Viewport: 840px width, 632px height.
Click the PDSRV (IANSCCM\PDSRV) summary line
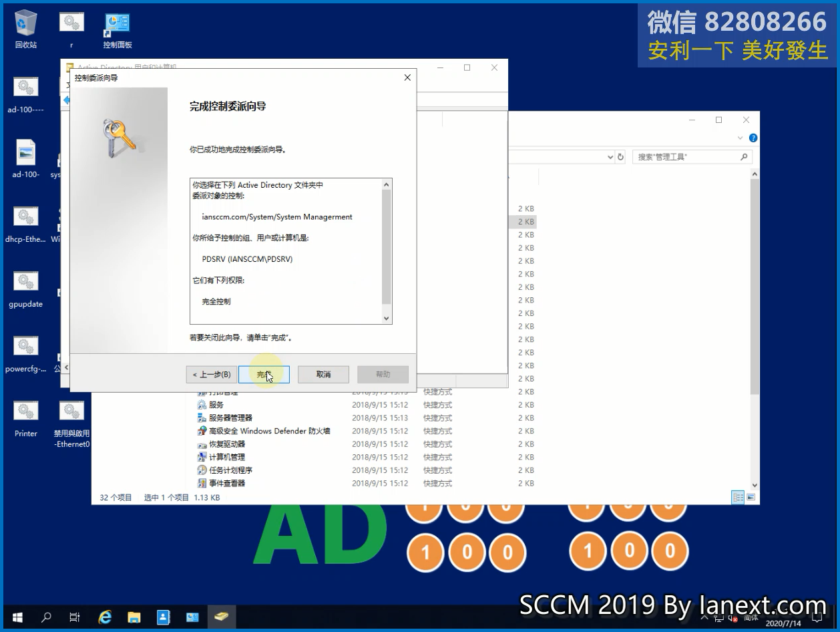point(247,259)
